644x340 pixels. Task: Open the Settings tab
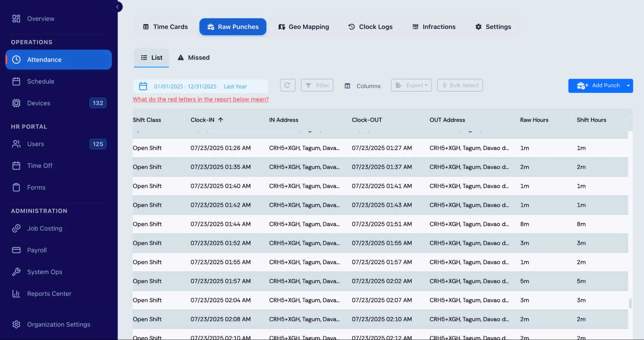(493, 27)
